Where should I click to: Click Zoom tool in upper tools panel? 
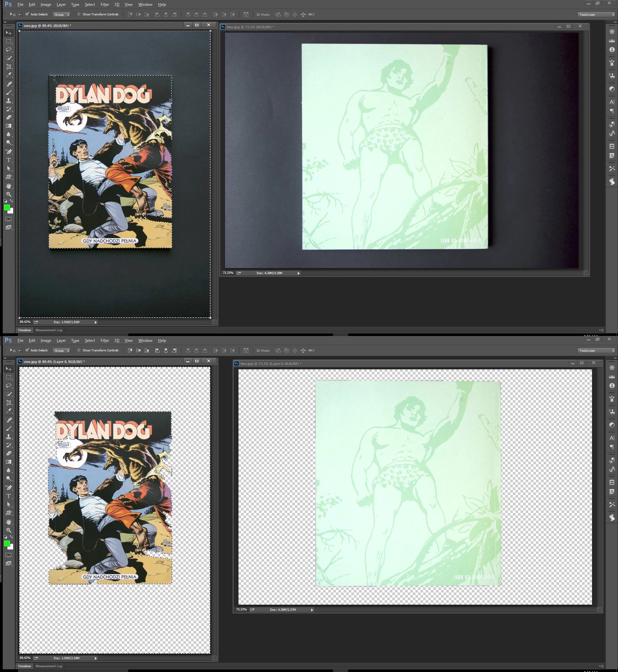9,194
